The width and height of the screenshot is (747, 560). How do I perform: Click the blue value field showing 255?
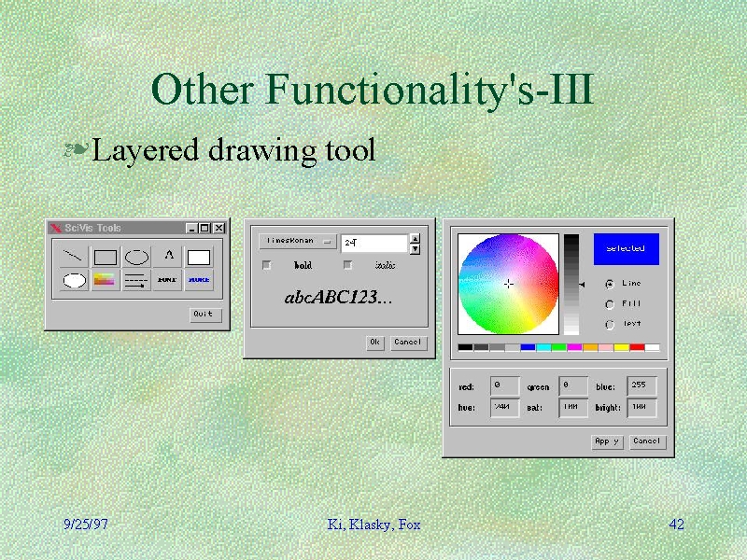tap(641, 385)
